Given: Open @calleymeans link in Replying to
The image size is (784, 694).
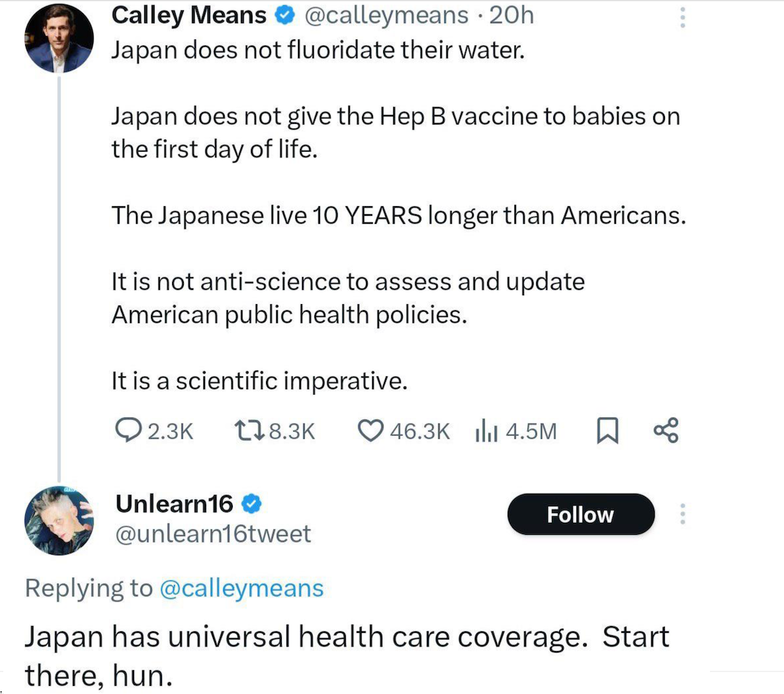Looking at the screenshot, I should tap(241, 588).
